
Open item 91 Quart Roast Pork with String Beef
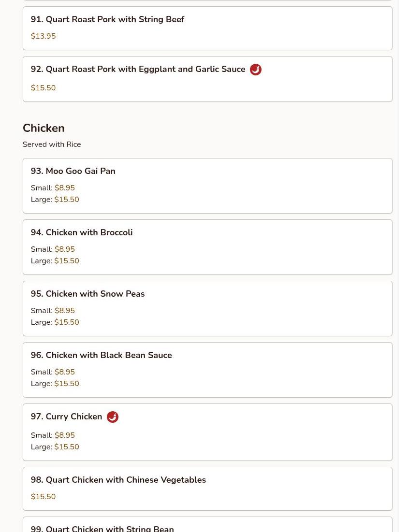click(x=107, y=20)
